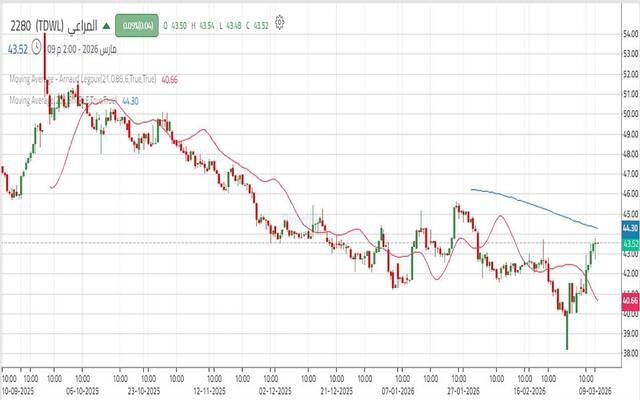640x400 pixels.
Task: Click the 54.00 level on price axis
Action: 630,34
